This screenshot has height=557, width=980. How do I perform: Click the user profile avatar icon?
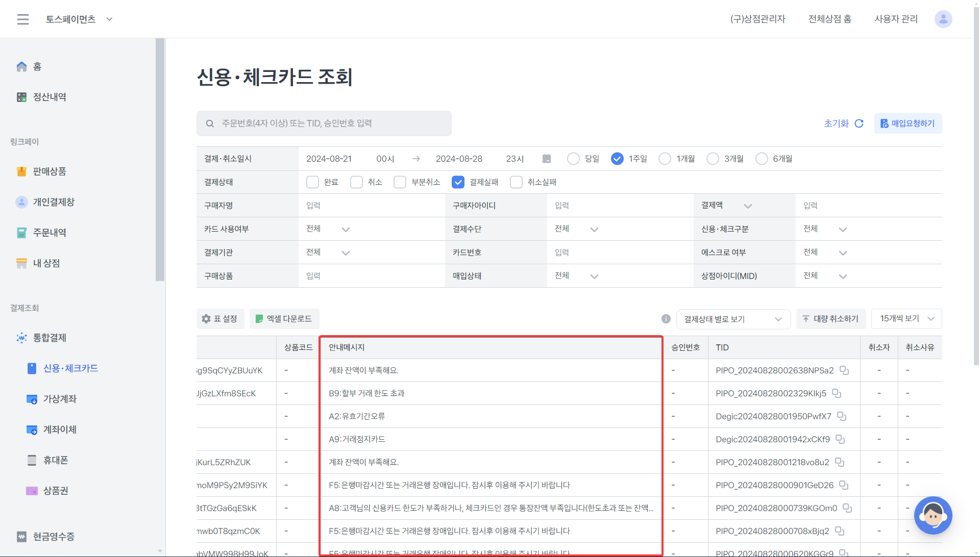pyautogui.click(x=943, y=19)
